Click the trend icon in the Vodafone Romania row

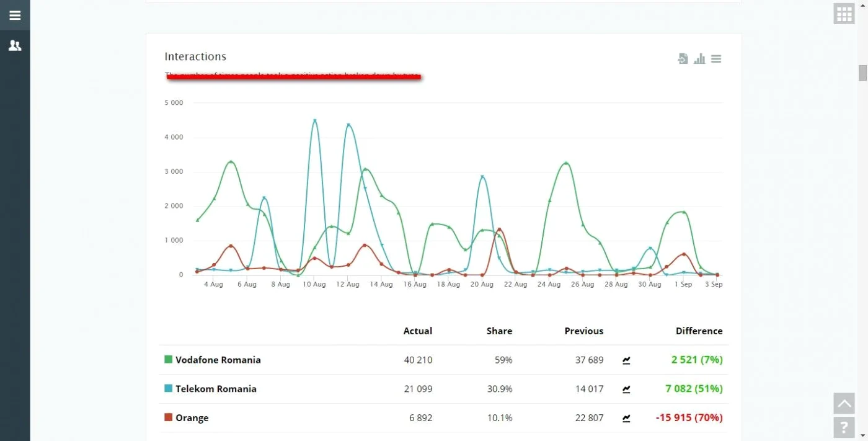point(626,360)
